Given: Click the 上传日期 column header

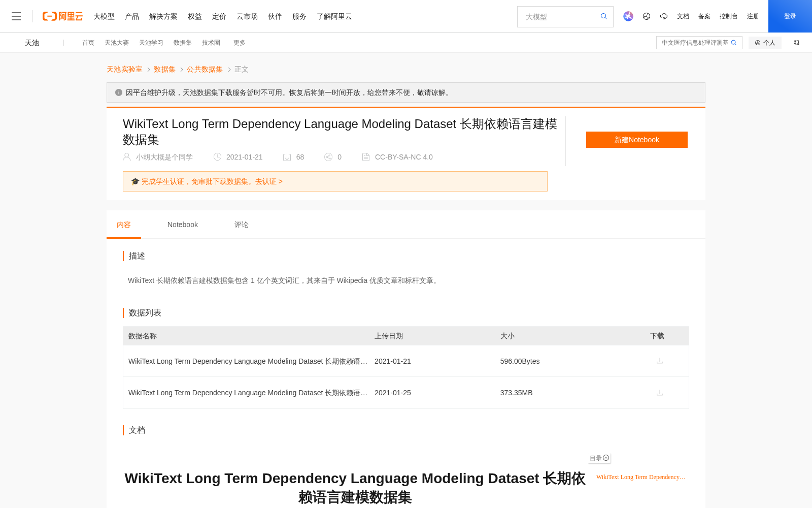Looking at the screenshot, I should coord(389,336).
